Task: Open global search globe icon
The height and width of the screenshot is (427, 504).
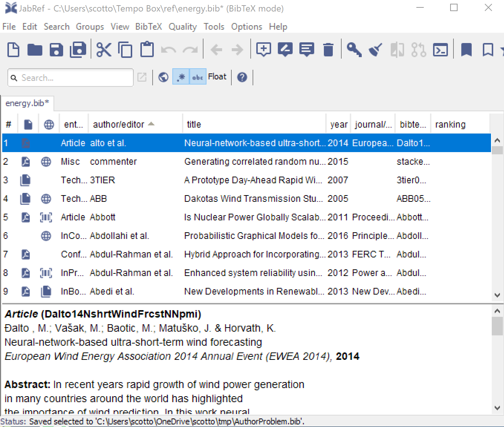Action: (x=163, y=77)
